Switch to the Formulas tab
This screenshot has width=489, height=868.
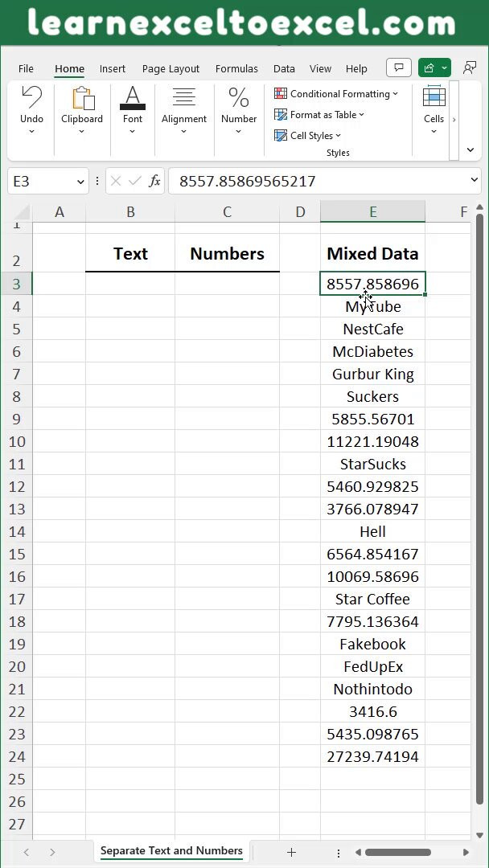236,68
